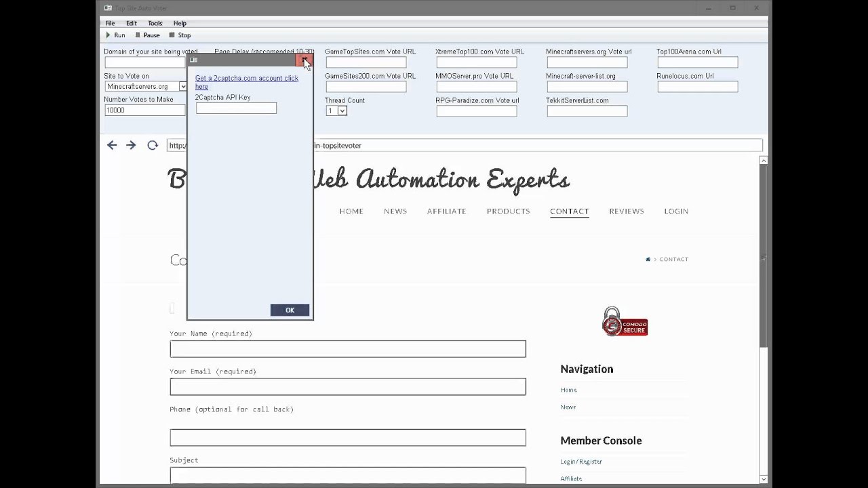Focus the 2Captcha API Key field
Image resolution: width=868 pixels, height=488 pixels.
click(x=236, y=108)
